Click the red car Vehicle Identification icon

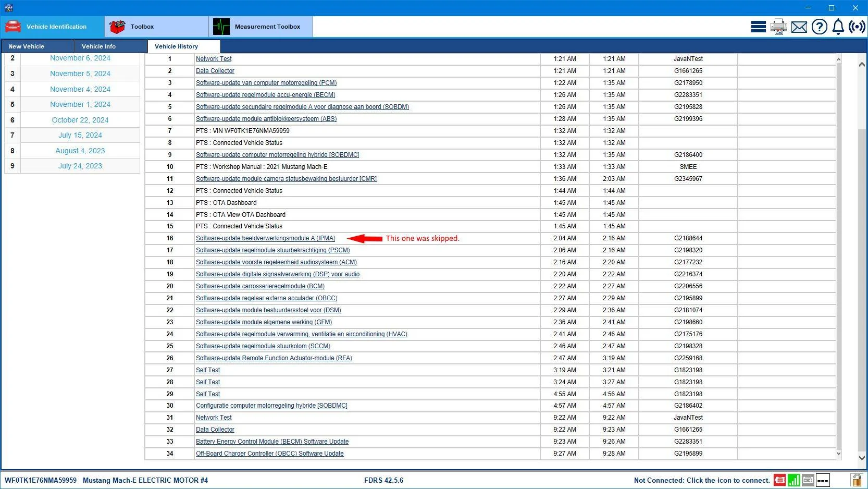(x=13, y=27)
